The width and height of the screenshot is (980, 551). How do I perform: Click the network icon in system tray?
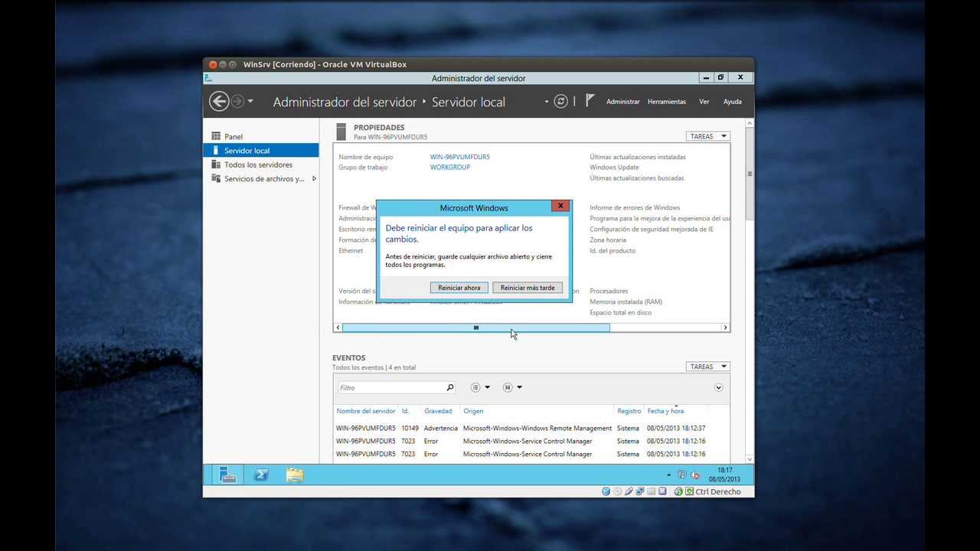[x=681, y=475]
